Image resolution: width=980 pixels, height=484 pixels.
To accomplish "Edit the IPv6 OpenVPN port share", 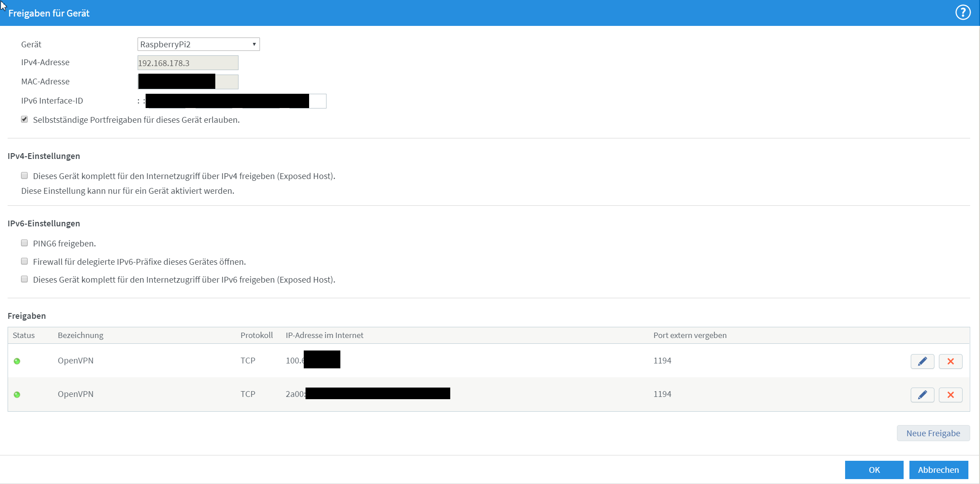I will [922, 395].
